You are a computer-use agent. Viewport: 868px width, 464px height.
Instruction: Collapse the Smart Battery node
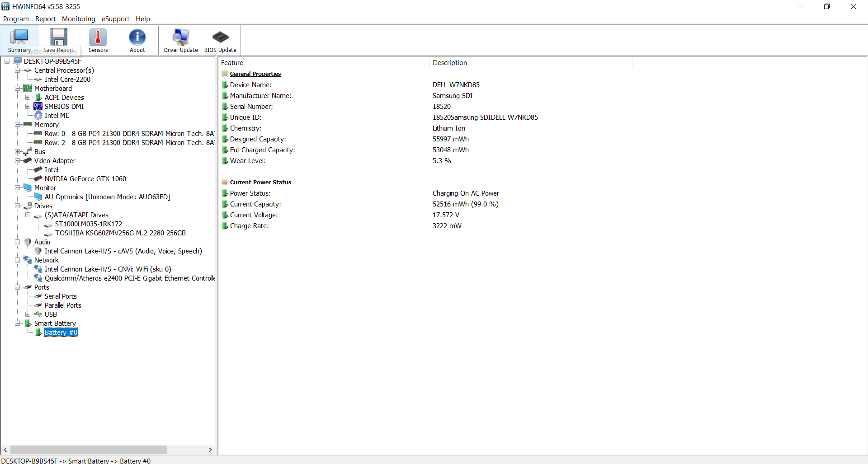(17, 323)
